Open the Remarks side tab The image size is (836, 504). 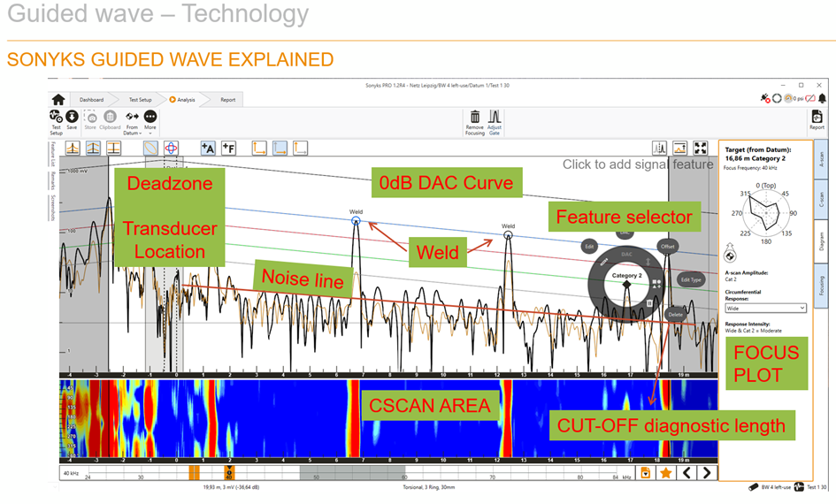53,180
